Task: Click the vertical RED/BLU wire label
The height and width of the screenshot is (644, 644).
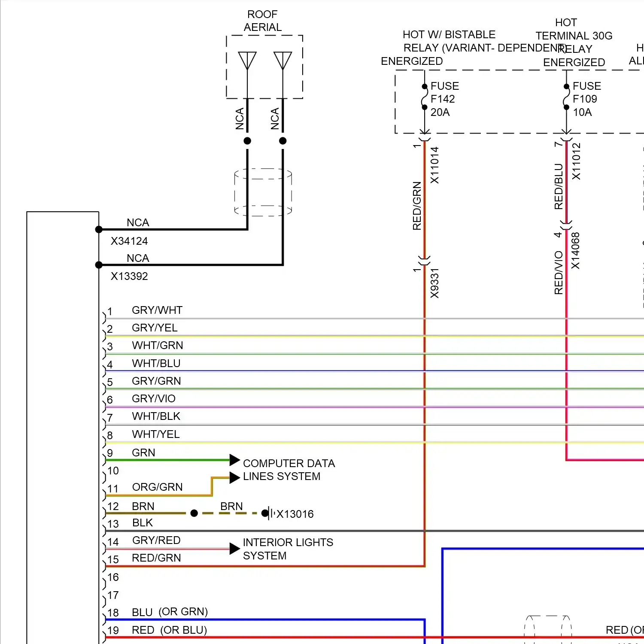Action: click(x=559, y=186)
